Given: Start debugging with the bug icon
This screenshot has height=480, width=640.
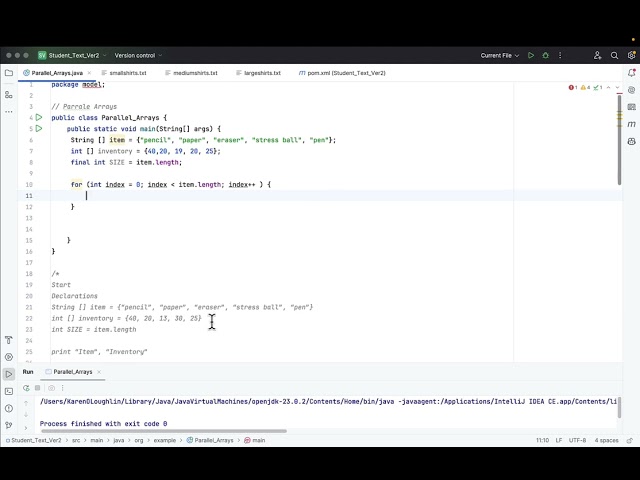Looking at the screenshot, I should pyautogui.click(x=545, y=56).
